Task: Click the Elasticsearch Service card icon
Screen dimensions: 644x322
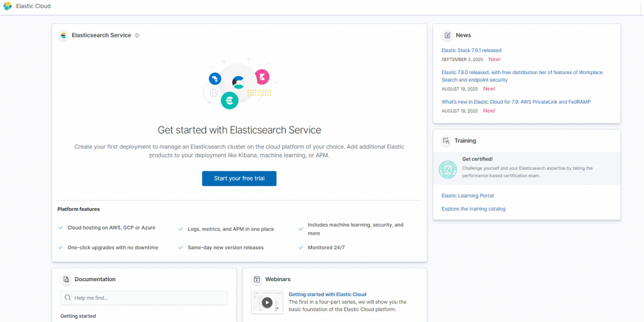Action: 64,35
